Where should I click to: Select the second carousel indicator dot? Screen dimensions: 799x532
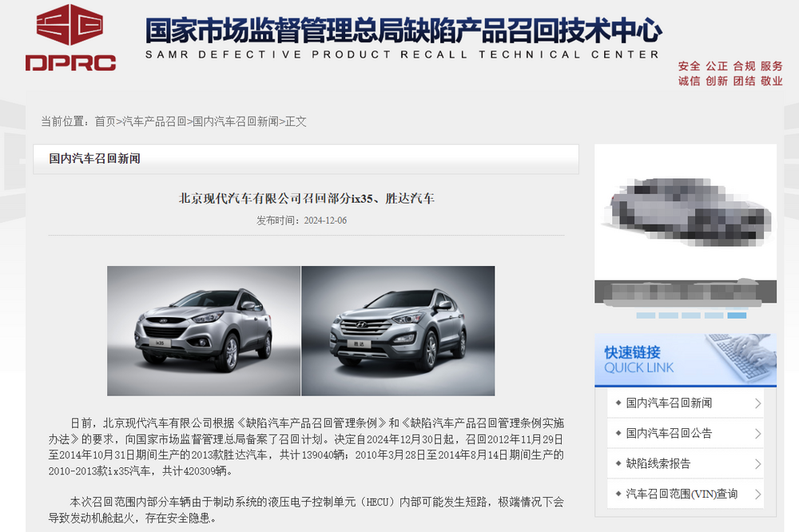[x=668, y=316]
